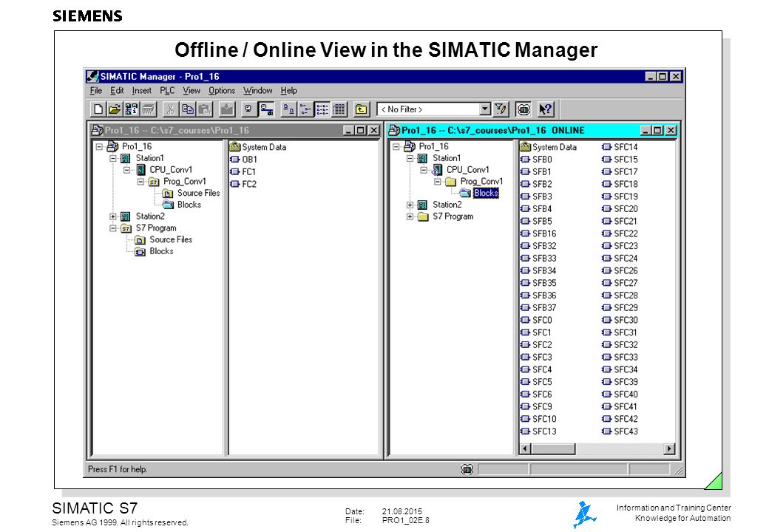Collapse S7 Program in the offline tree
The height and width of the screenshot is (532, 769).
pyautogui.click(x=113, y=228)
